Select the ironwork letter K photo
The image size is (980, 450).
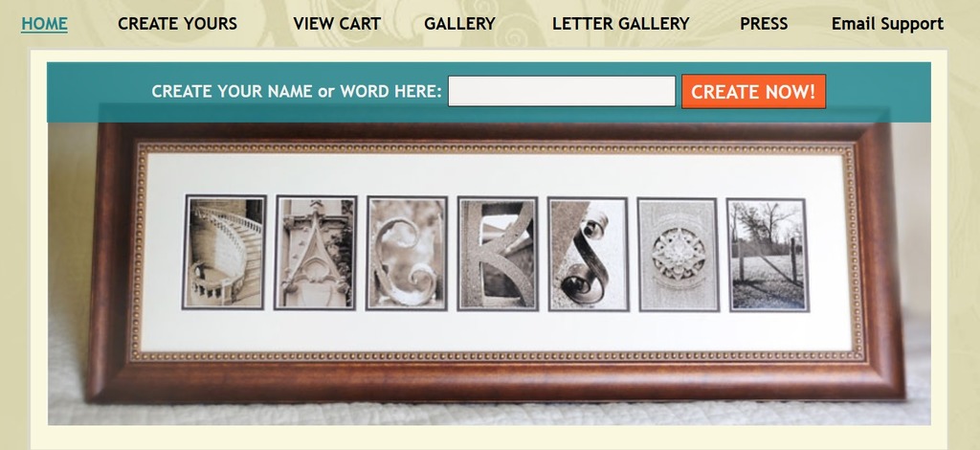(x=498, y=253)
